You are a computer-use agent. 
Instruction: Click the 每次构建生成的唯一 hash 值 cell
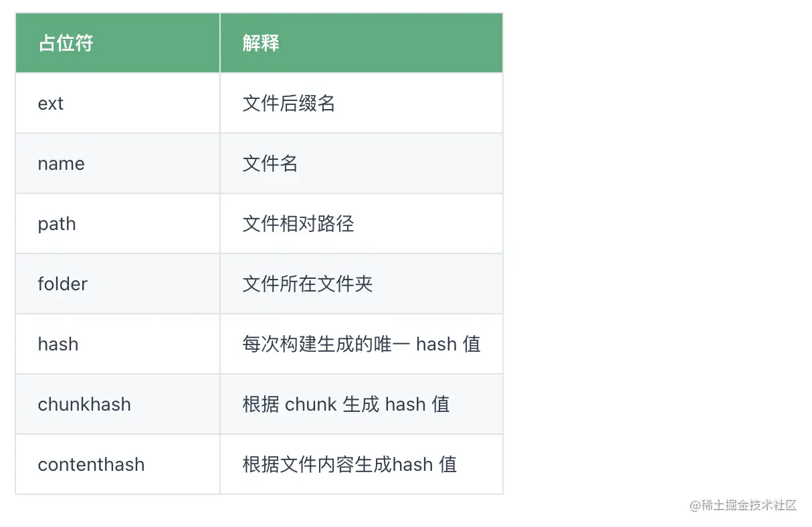coord(361,344)
